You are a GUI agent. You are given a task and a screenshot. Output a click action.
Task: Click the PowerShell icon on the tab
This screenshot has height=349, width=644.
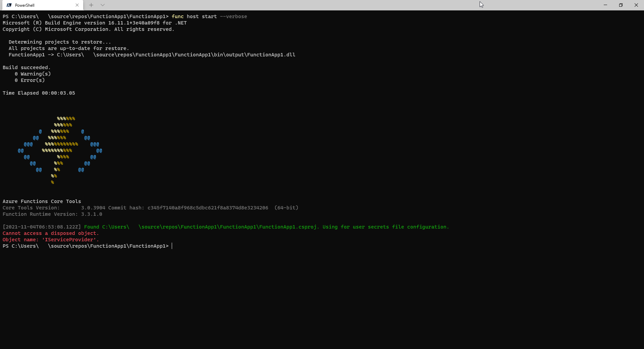point(9,5)
